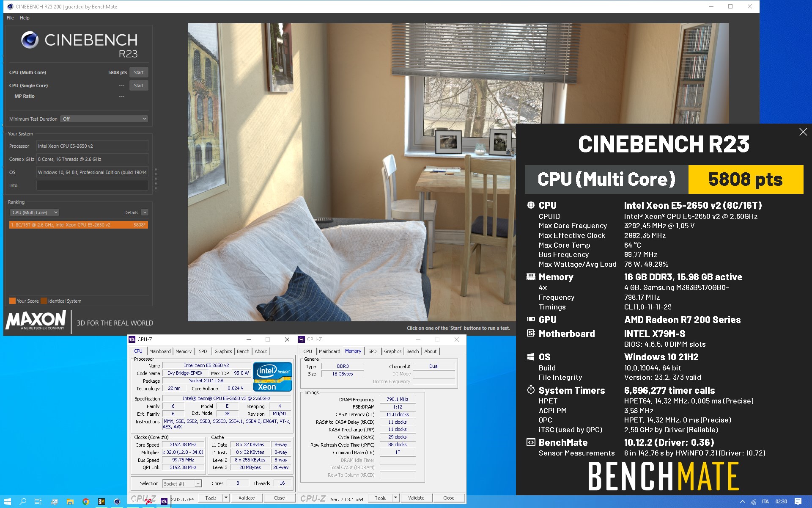Click Validate in right CPU-Z window
The width and height of the screenshot is (812, 508).
(x=416, y=498)
